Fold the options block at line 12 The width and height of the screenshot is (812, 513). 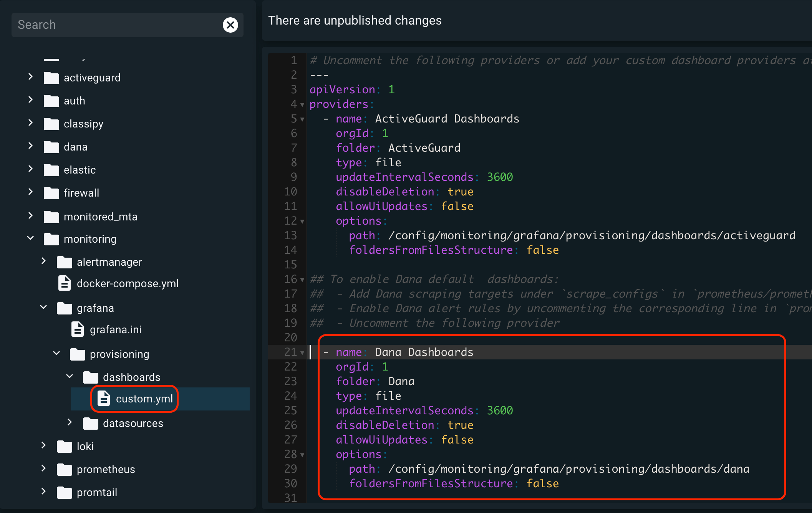pyautogui.click(x=302, y=221)
